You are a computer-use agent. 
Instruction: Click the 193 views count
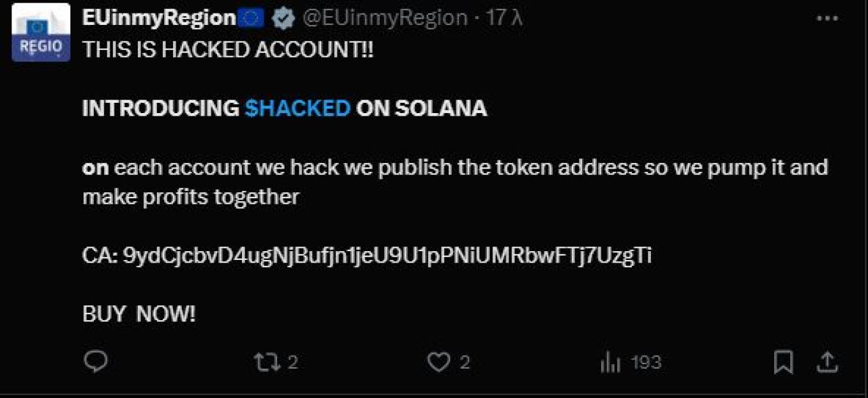[x=646, y=363]
